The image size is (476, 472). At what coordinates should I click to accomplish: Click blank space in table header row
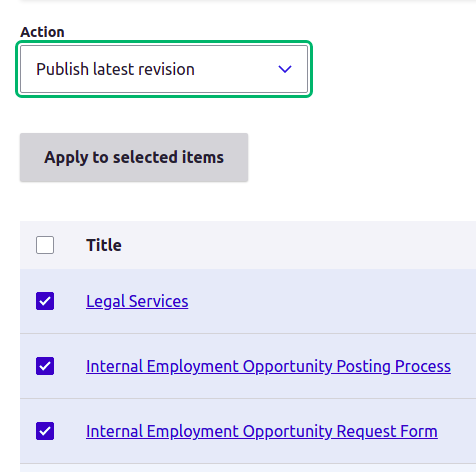[300, 245]
